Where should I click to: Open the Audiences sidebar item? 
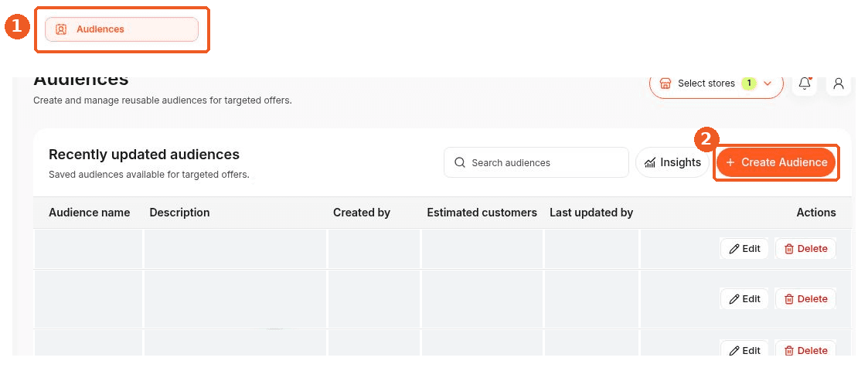click(121, 29)
